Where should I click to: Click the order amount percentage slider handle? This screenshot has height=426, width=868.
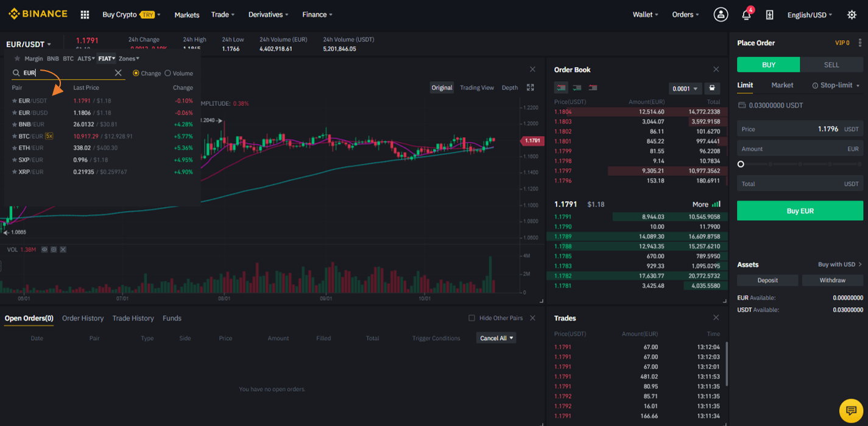[741, 164]
